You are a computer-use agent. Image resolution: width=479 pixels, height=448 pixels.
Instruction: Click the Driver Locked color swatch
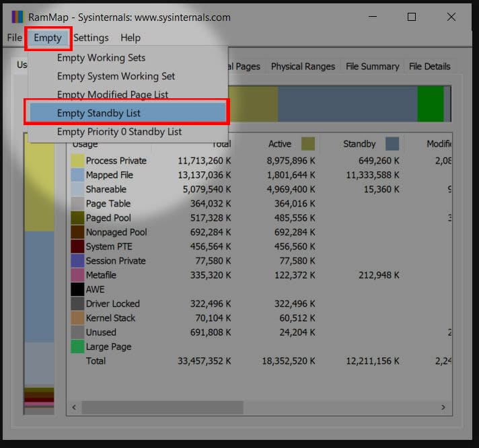coord(77,303)
